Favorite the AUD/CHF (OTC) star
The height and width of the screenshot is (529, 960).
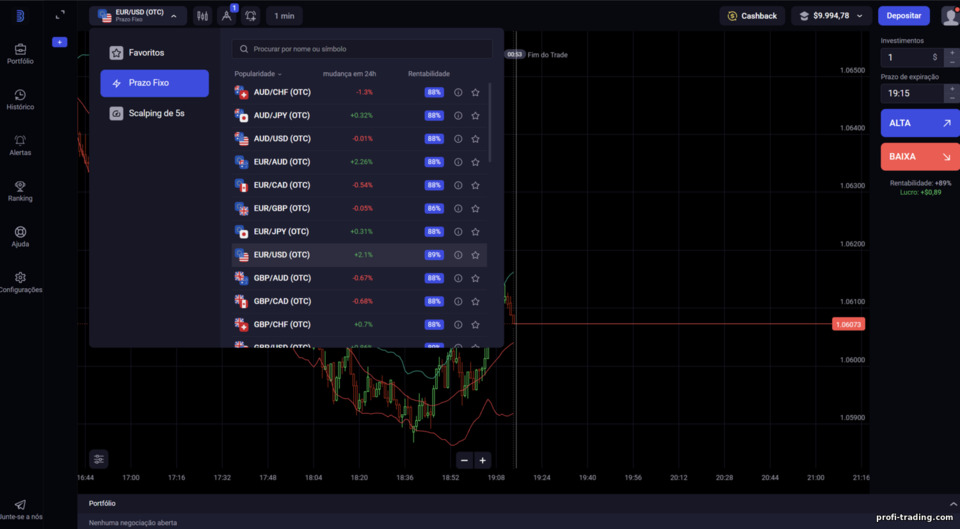coord(475,92)
